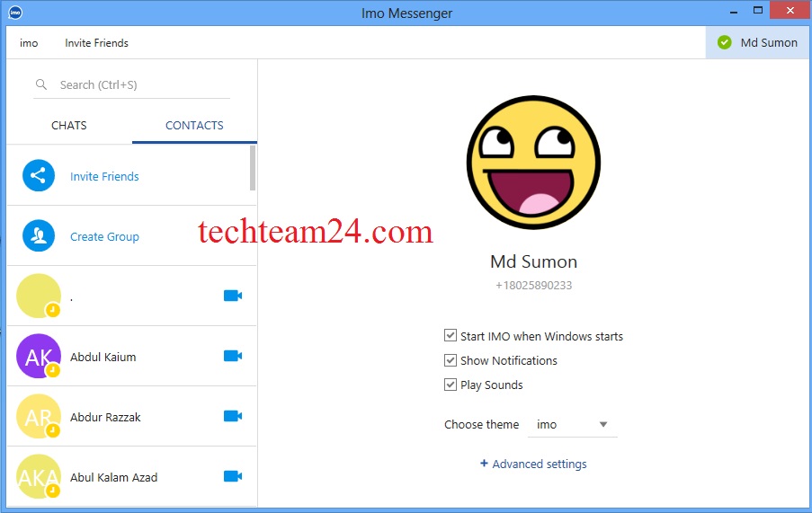812x513 pixels.
Task: Click plus icon next to Advanced settings
Action: tap(484, 464)
